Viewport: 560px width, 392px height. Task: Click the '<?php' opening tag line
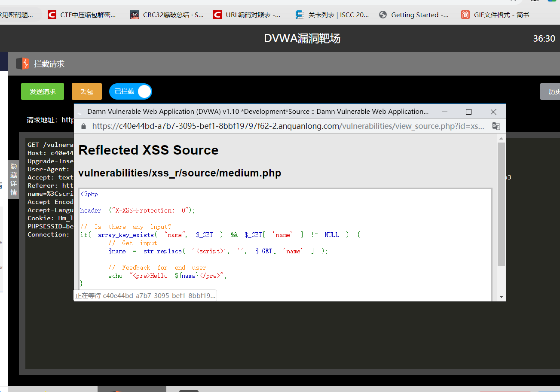[89, 194]
